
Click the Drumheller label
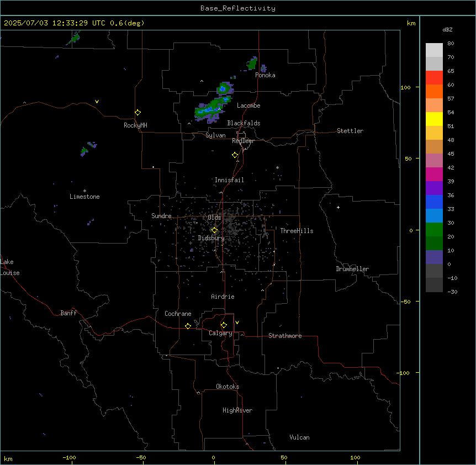coord(352,269)
